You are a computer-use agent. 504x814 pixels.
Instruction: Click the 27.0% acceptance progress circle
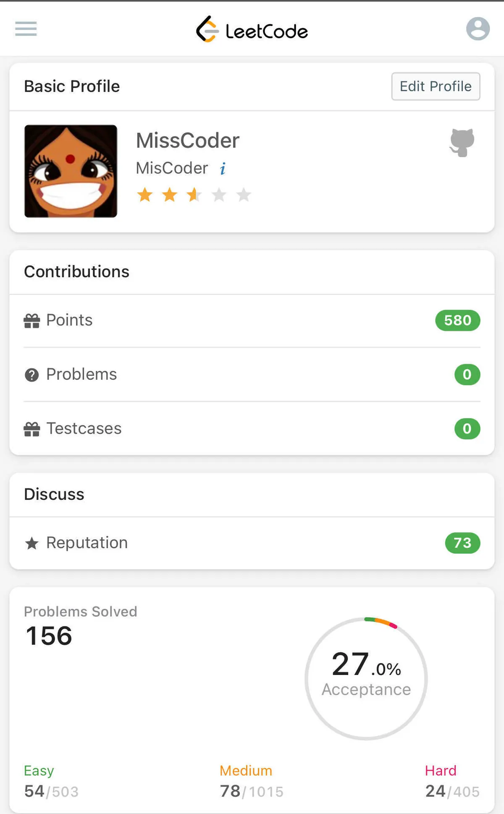pos(366,678)
